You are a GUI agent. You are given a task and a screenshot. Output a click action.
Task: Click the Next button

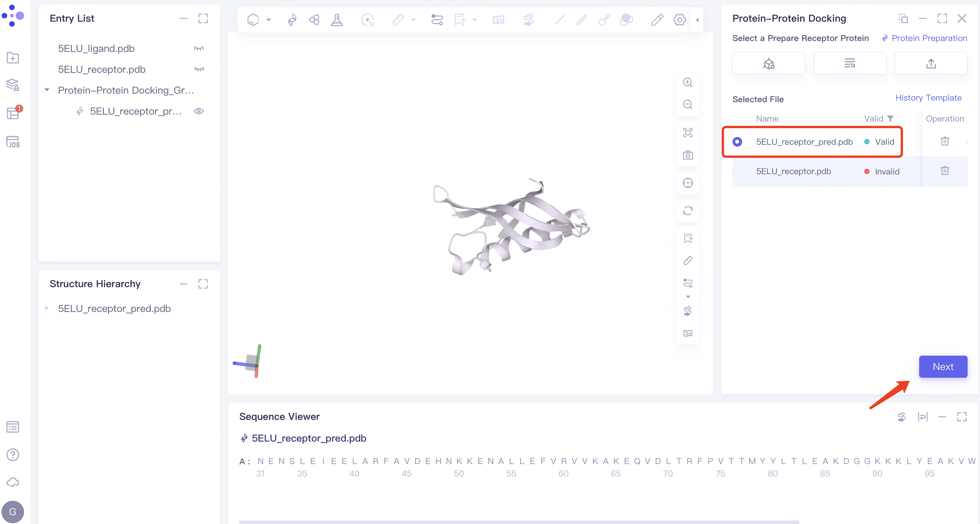point(943,366)
